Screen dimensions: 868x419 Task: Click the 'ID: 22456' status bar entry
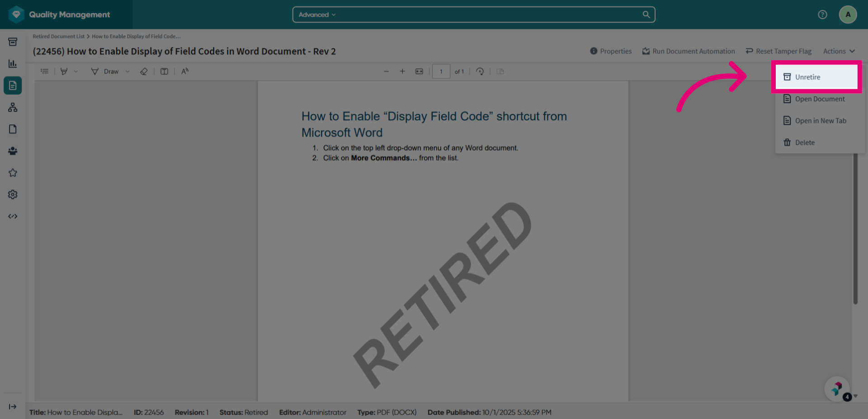pos(149,412)
